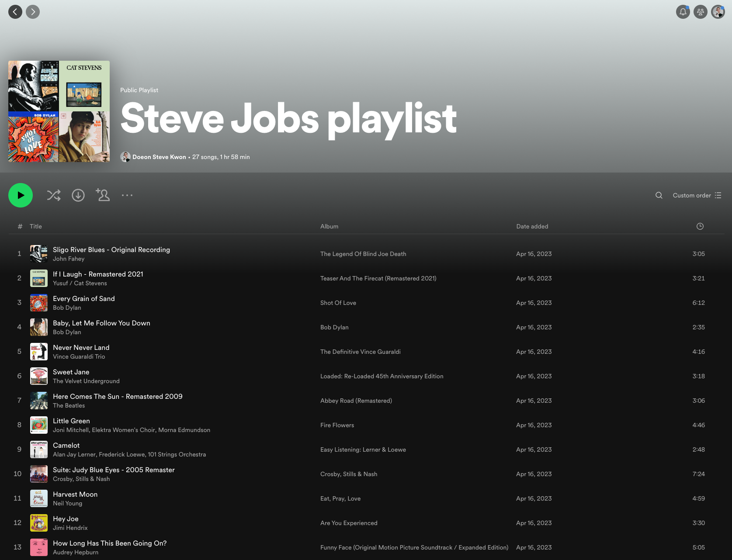Open album The Definitive Vince Guaraldi
The width and height of the screenshot is (732, 560).
click(361, 352)
